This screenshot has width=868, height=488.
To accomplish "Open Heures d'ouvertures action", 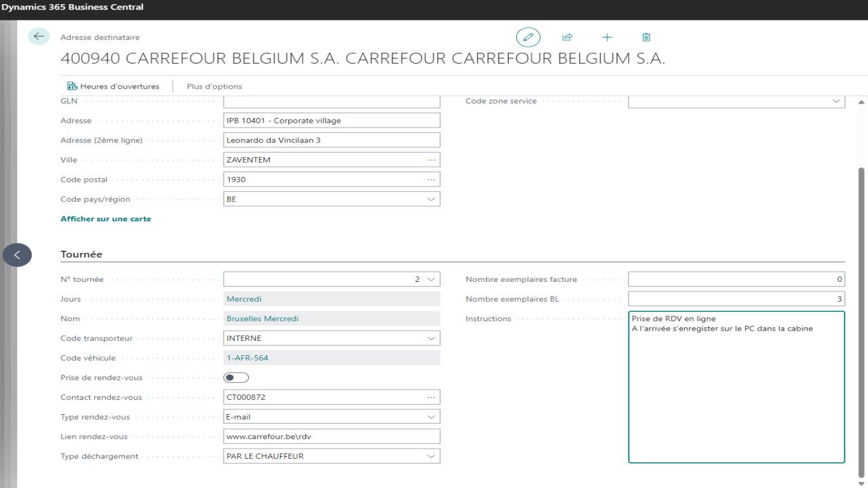I will point(113,86).
